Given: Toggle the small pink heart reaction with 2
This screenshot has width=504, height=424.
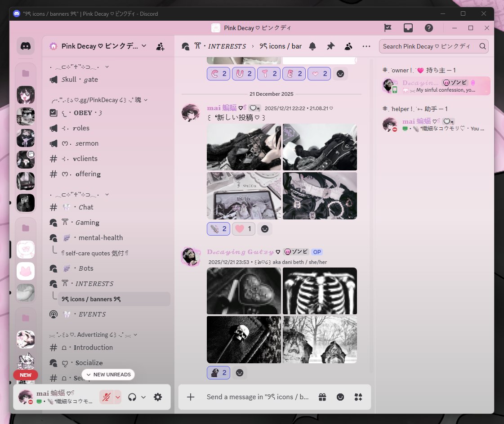Looking at the screenshot, I should click(x=319, y=74).
